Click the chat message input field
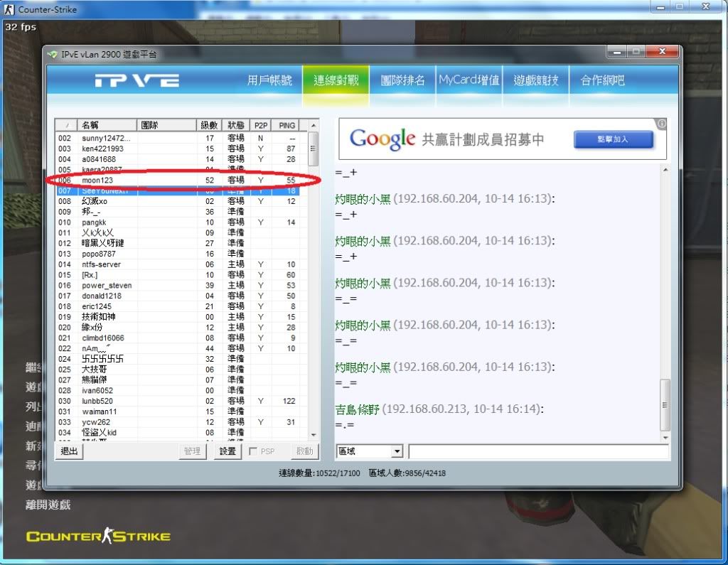The width and height of the screenshot is (728, 565). 538,451
